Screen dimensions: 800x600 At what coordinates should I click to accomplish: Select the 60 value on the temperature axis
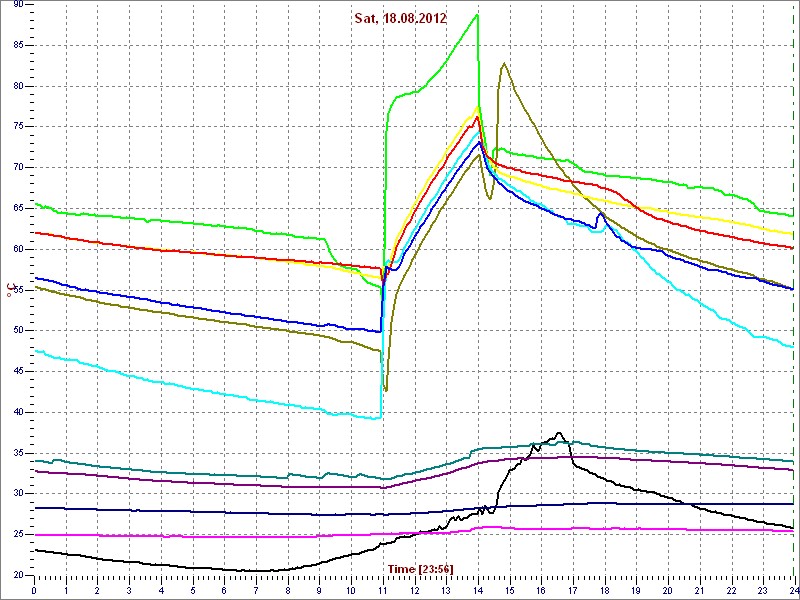[18, 249]
